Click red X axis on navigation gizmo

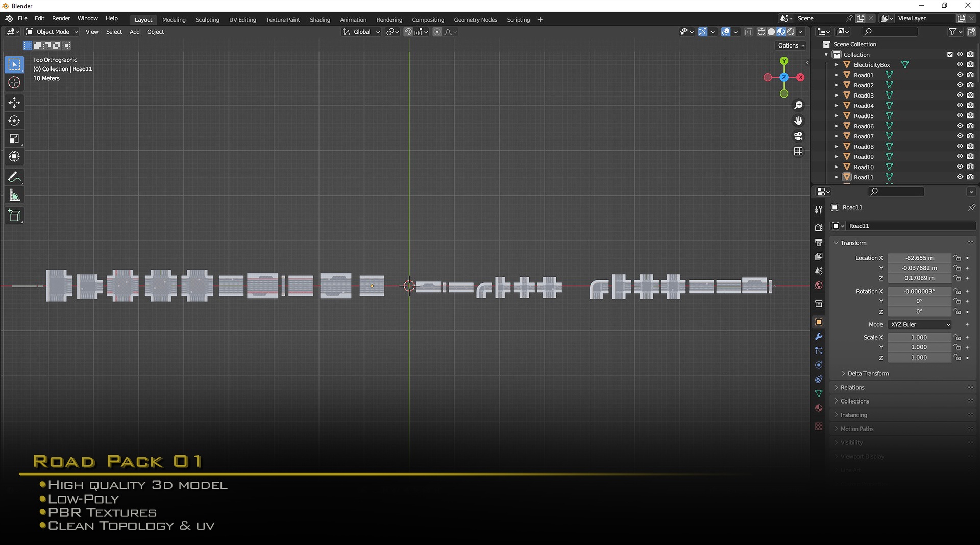pos(800,77)
